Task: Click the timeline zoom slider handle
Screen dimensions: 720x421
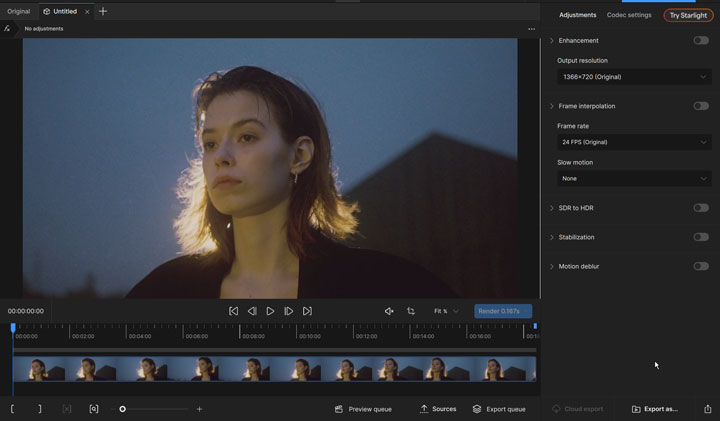Action: click(123, 409)
